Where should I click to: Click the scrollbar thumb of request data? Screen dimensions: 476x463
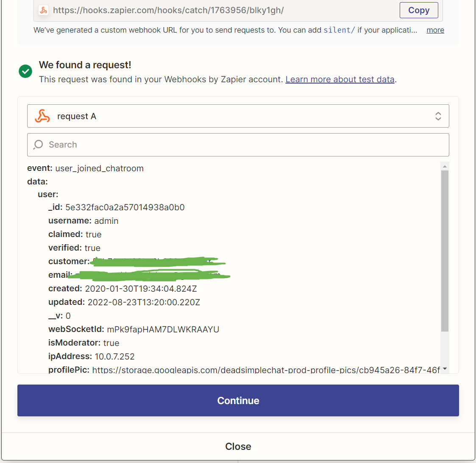click(x=445, y=251)
